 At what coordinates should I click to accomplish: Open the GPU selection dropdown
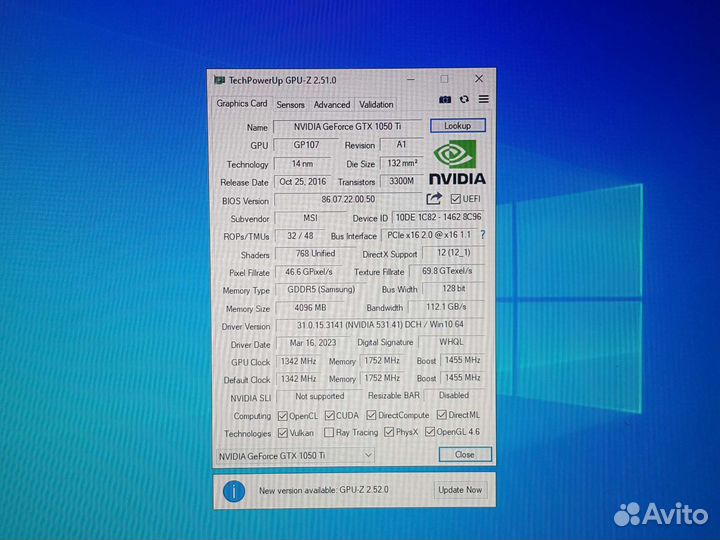click(x=294, y=456)
